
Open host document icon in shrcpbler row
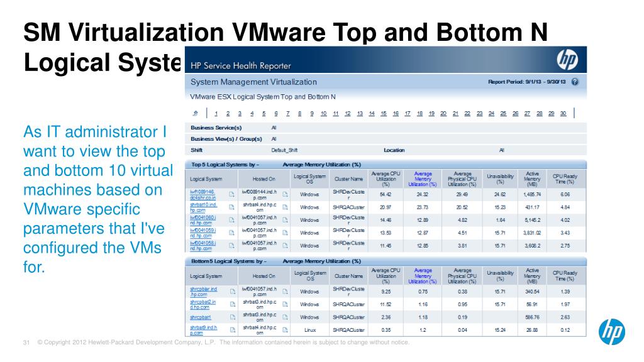click(285, 292)
